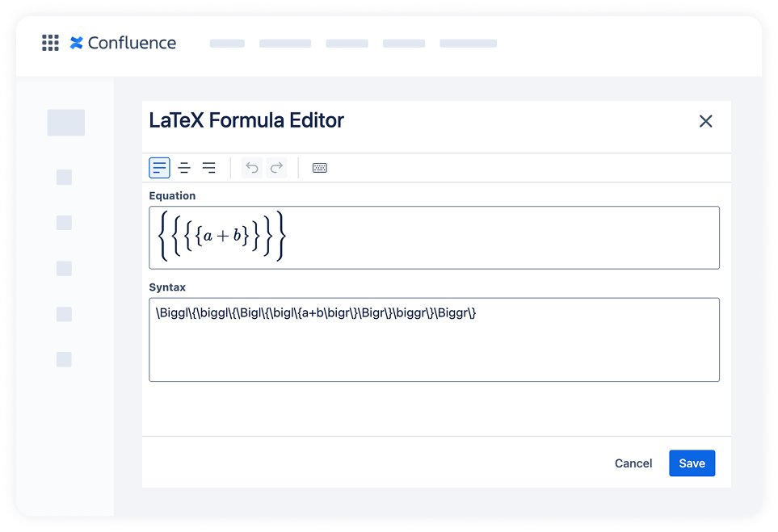Save the LaTeX formula
The height and width of the screenshot is (532, 778).
pyautogui.click(x=692, y=463)
